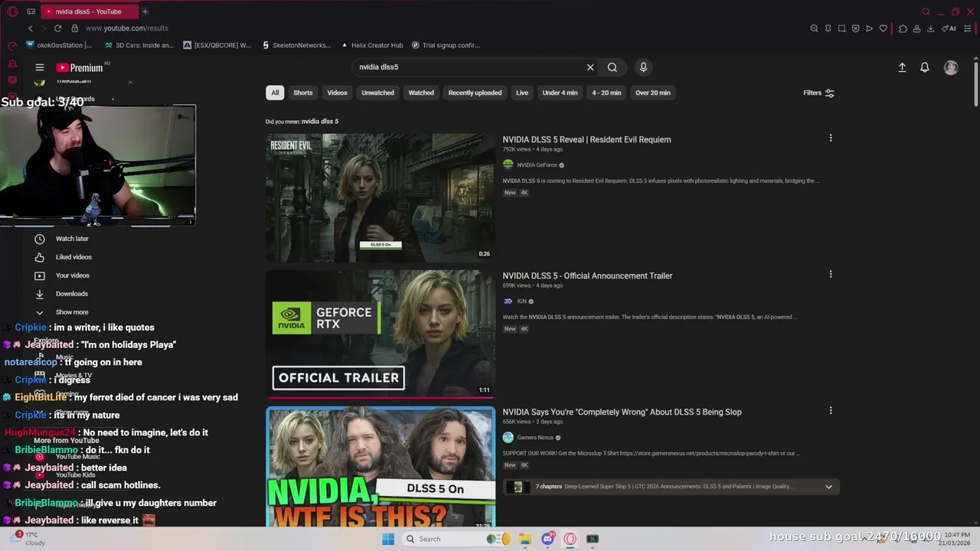
Task: Select the Under 4 min chip
Action: point(560,93)
